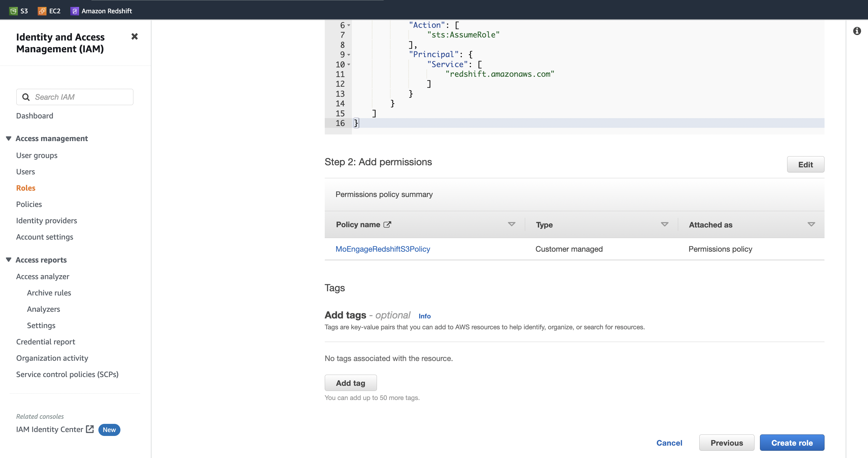
Task: Open Service control policies (SCPs)
Action: pos(67,374)
